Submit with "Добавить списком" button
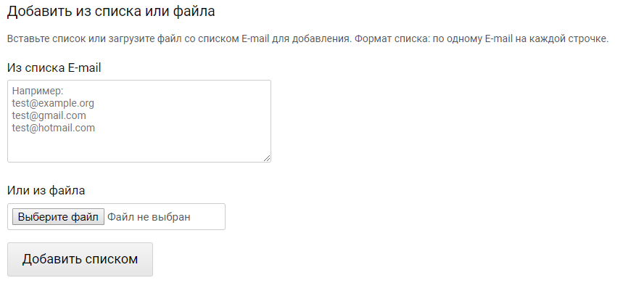Viewport: 644px width, 291px height. click(80, 259)
